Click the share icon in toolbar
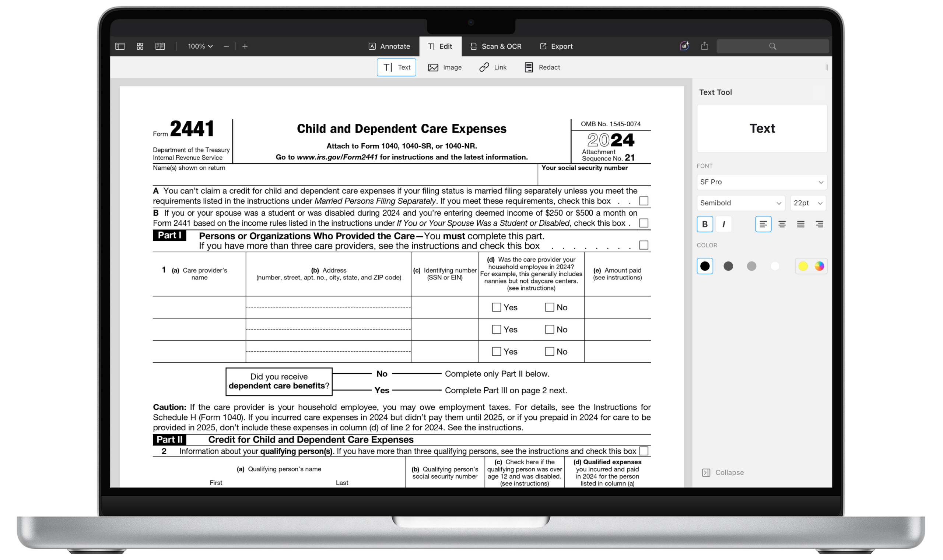The width and height of the screenshot is (943, 560). (x=704, y=46)
